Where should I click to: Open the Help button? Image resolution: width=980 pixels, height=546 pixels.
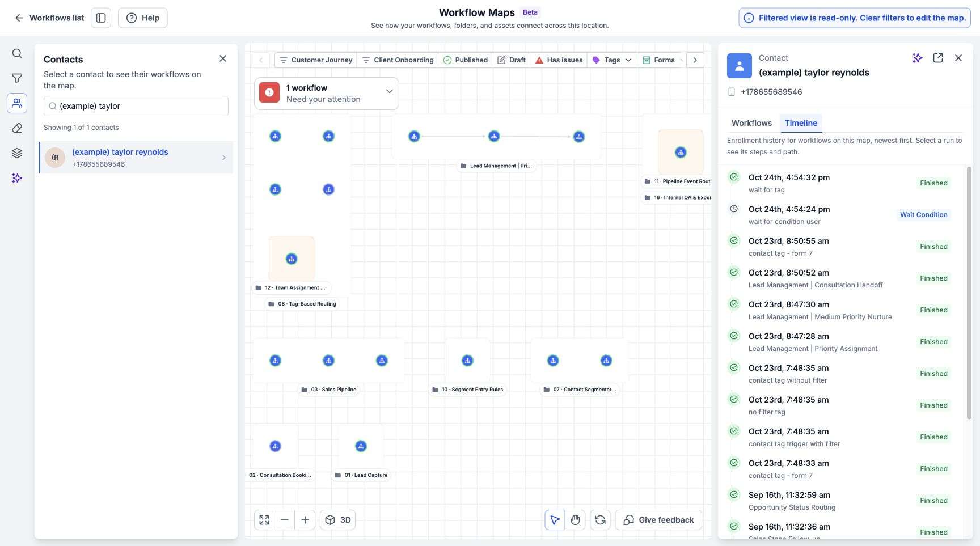(143, 18)
